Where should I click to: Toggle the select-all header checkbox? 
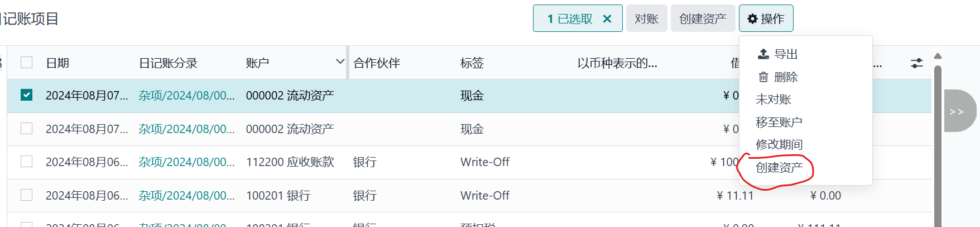point(26,63)
